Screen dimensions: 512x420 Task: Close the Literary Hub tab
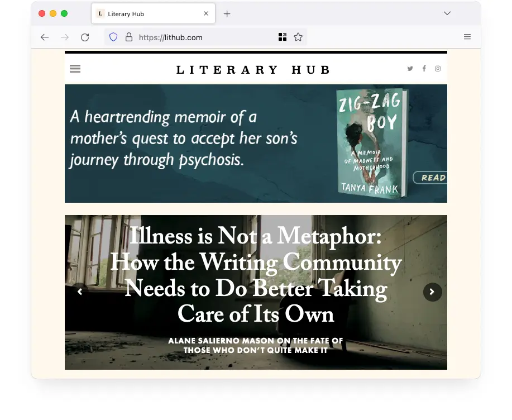(206, 13)
